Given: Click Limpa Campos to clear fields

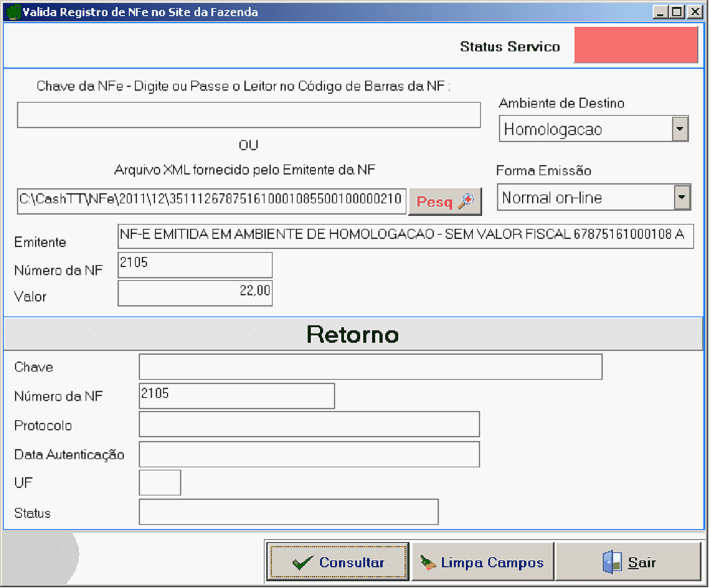Looking at the screenshot, I should click(x=483, y=563).
